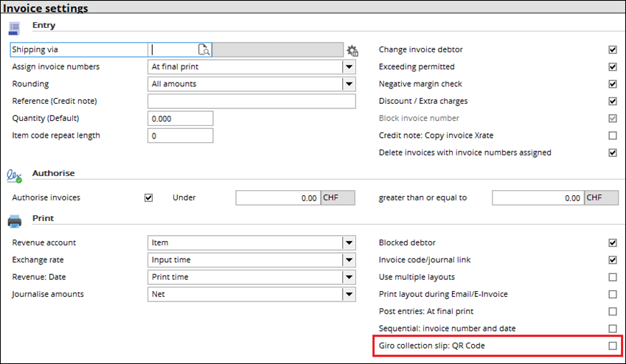
Task: Click the Entry section list icon
Action: pyautogui.click(x=14, y=28)
